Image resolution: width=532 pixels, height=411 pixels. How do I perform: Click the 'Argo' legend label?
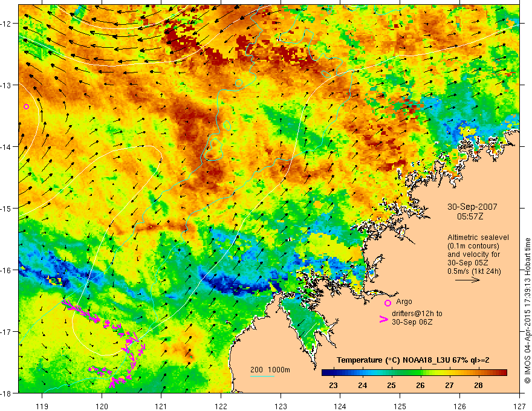coord(404,302)
